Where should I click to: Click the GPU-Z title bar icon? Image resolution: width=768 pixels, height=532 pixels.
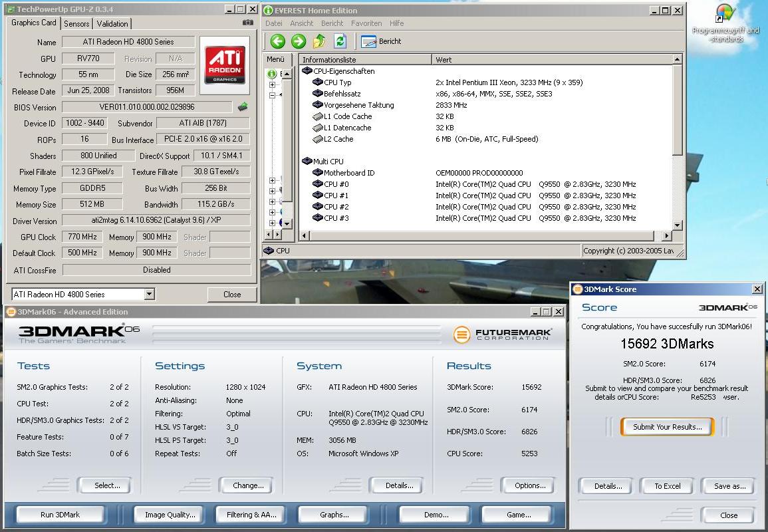[x=11, y=9]
